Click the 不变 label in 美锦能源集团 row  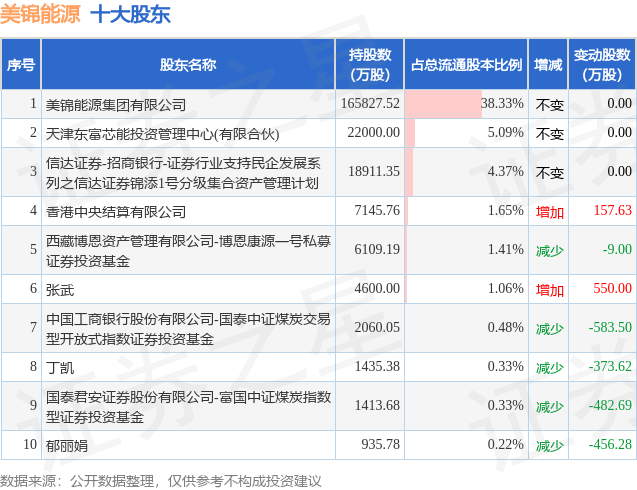point(550,105)
